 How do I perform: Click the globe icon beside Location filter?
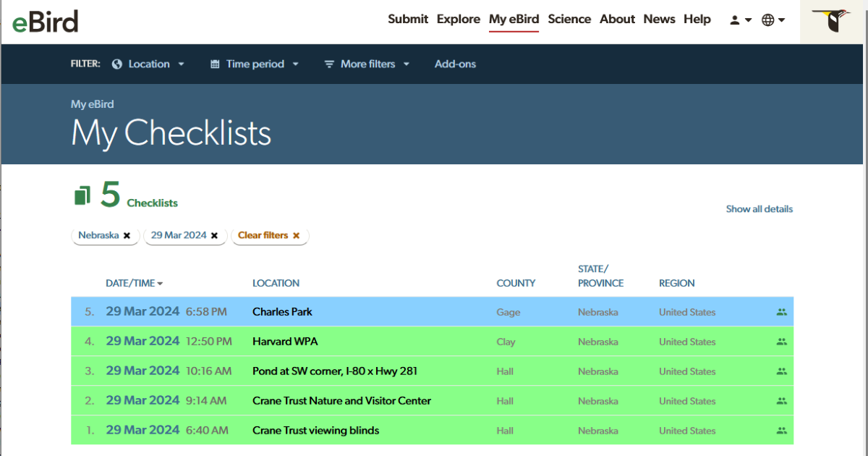116,64
